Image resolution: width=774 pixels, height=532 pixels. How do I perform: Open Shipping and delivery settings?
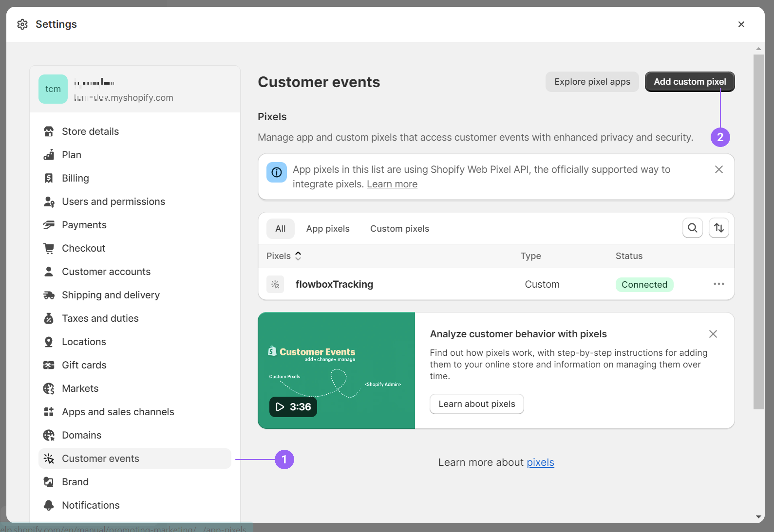(111, 295)
